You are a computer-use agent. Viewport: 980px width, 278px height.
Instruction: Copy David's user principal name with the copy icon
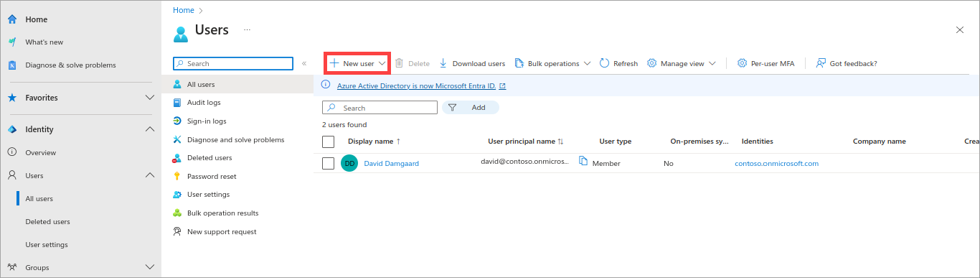(583, 161)
